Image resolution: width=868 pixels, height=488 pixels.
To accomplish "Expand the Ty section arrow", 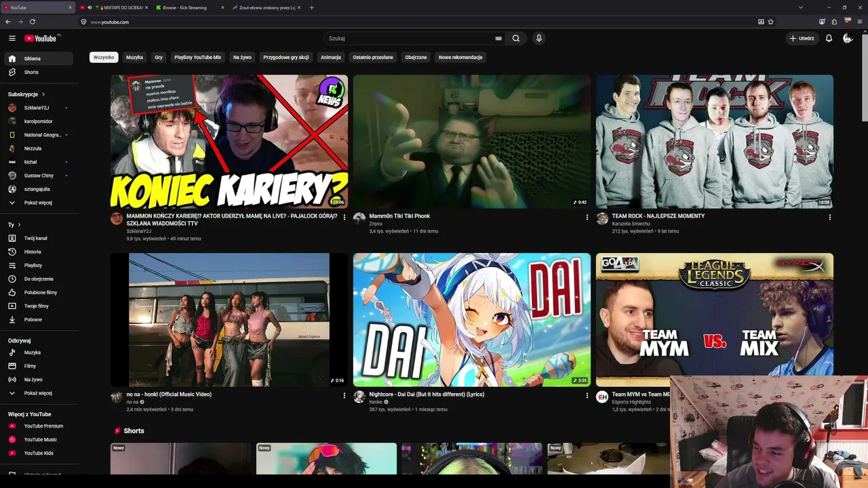I will (19, 225).
